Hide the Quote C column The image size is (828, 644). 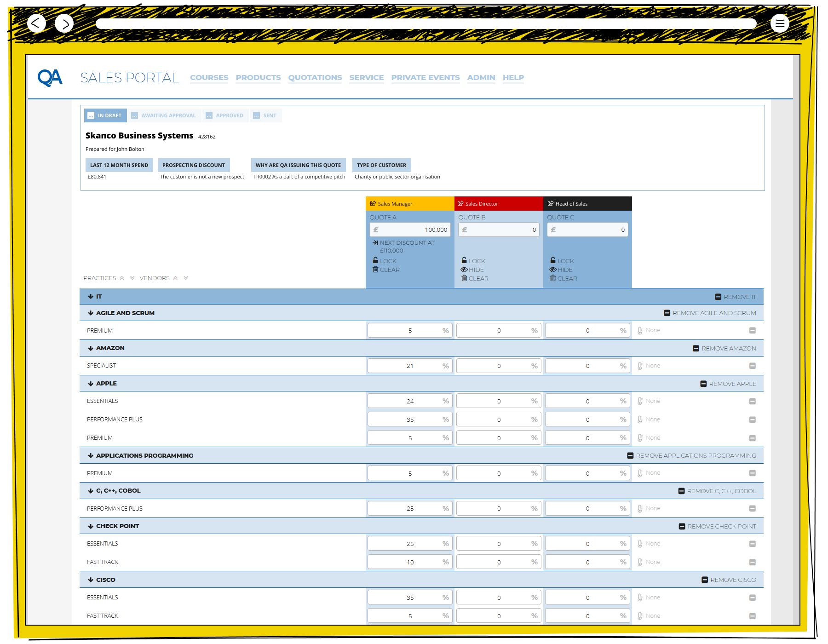[561, 270]
